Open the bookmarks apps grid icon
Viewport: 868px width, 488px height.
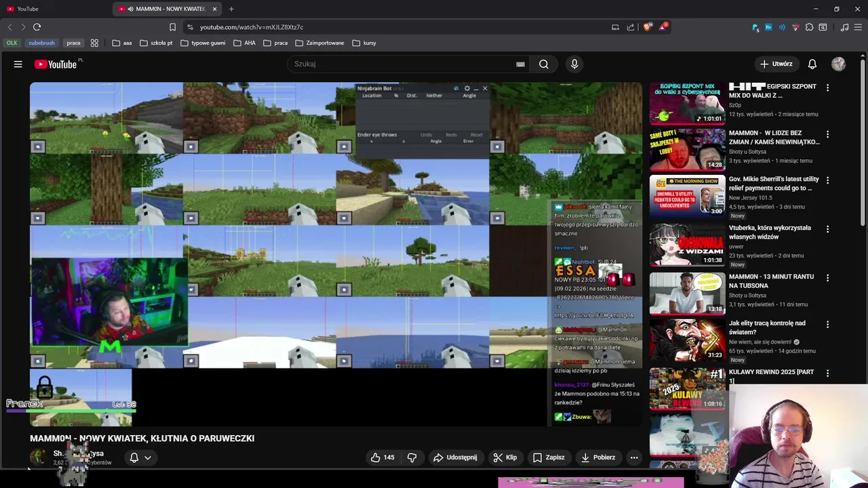(x=94, y=43)
